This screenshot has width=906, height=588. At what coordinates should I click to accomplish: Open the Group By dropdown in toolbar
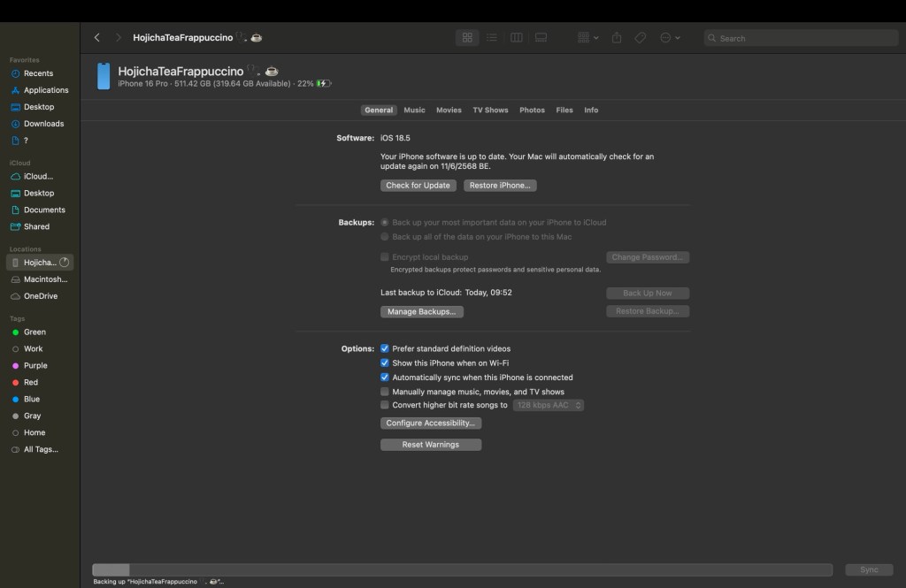[x=587, y=38]
